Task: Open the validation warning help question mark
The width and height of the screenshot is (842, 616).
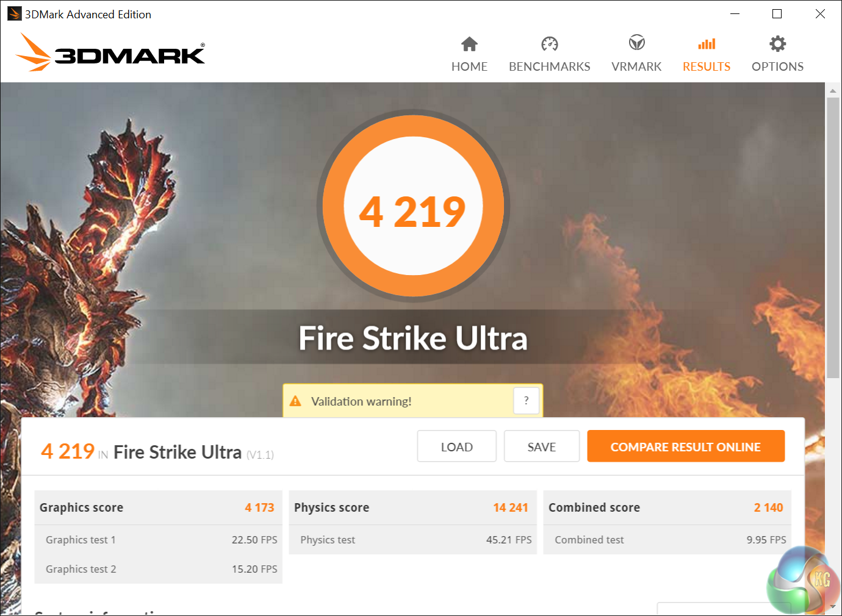Action: coord(526,401)
